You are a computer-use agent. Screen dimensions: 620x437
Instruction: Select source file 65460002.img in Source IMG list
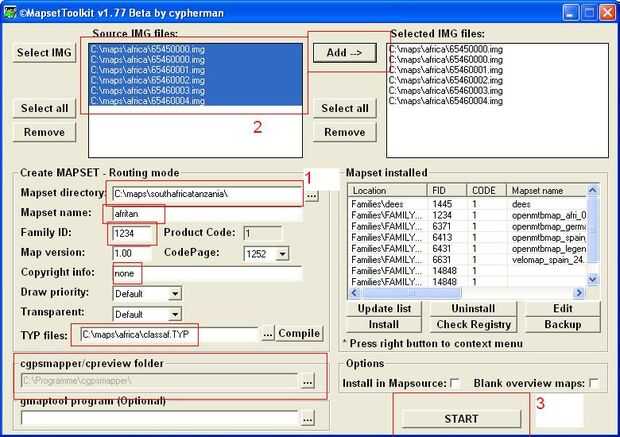(195, 80)
